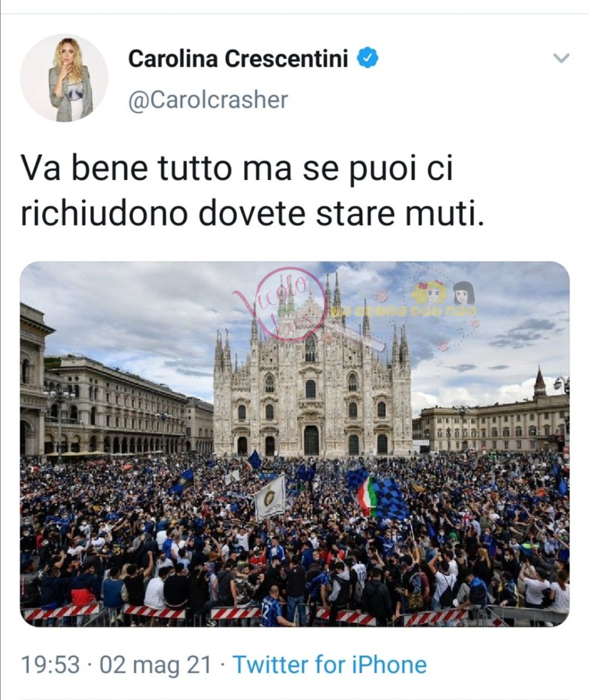The height and width of the screenshot is (700, 589).
Task: Open the @Carolcrasher handle link
Action: pyautogui.click(x=208, y=100)
